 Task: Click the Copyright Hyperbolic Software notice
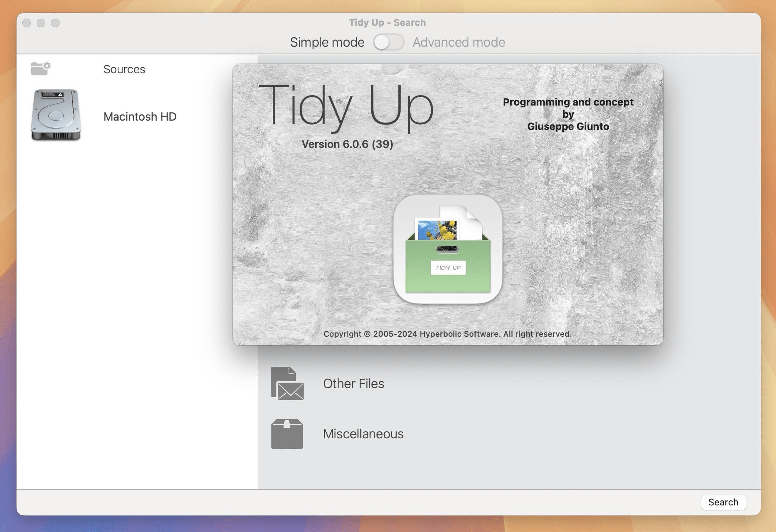tap(448, 333)
